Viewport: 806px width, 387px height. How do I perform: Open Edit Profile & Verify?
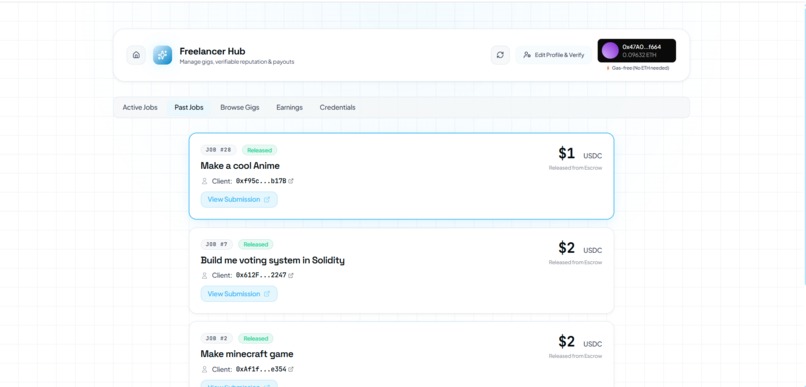pos(554,55)
